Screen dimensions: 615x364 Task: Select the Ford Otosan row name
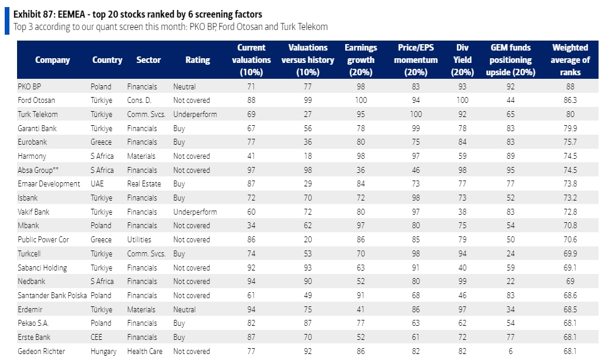36,101
